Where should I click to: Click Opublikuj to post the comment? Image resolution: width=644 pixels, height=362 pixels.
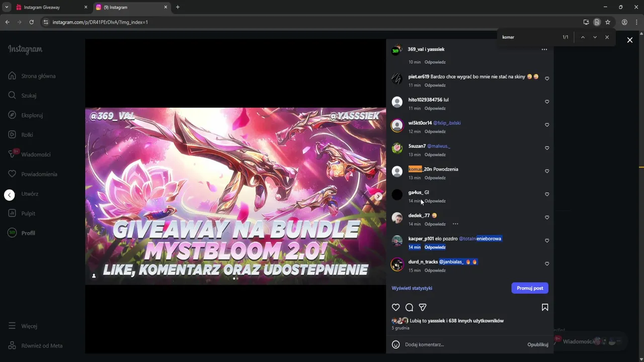point(538,344)
